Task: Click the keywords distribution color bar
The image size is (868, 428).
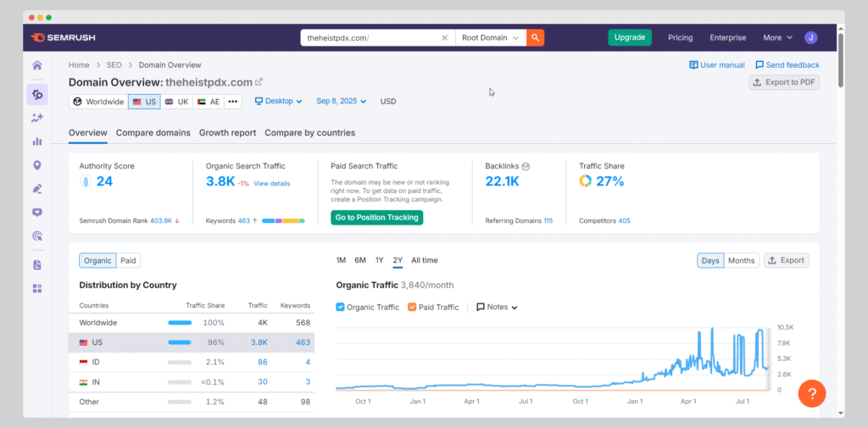Action: click(282, 220)
